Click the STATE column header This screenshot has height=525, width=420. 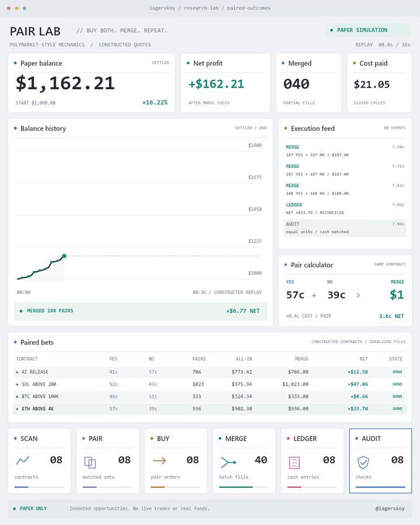click(395, 359)
